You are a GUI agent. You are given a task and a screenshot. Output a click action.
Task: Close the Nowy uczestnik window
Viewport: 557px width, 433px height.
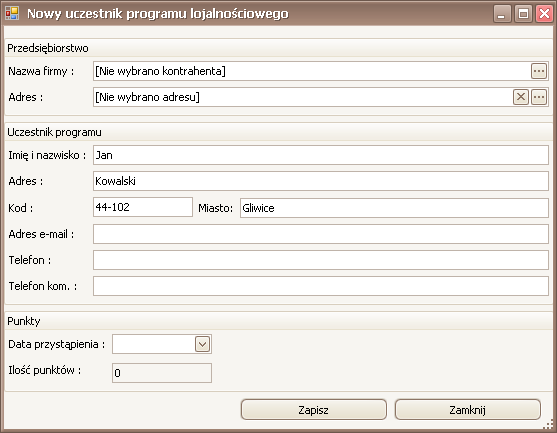point(544,14)
